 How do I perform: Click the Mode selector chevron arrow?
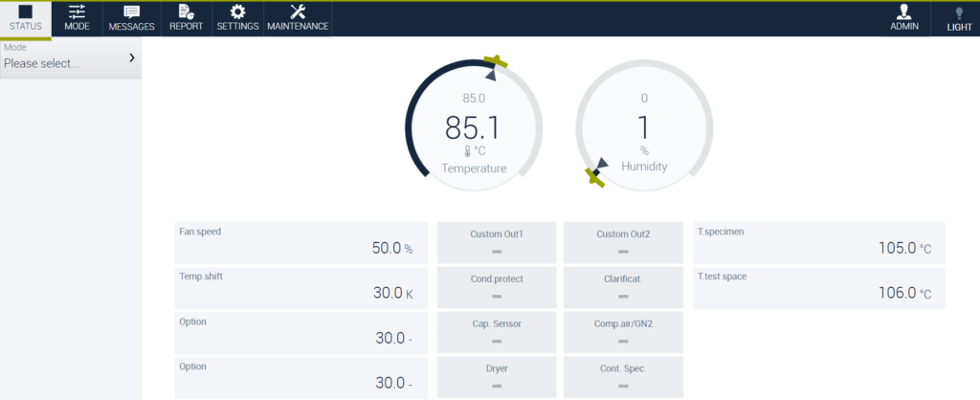[x=131, y=58]
